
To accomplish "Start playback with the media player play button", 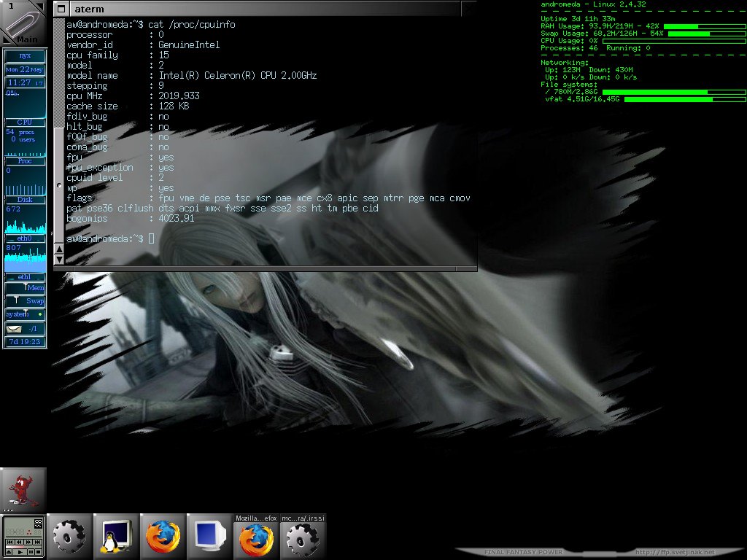I will tap(20, 552).
